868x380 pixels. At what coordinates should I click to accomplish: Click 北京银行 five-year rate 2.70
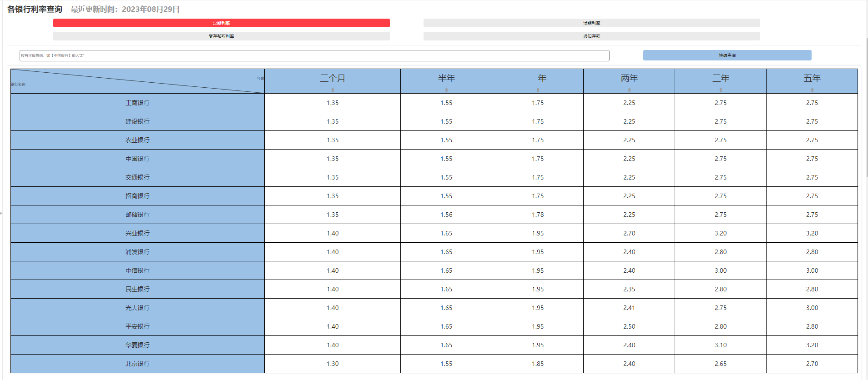click(812, 364)
